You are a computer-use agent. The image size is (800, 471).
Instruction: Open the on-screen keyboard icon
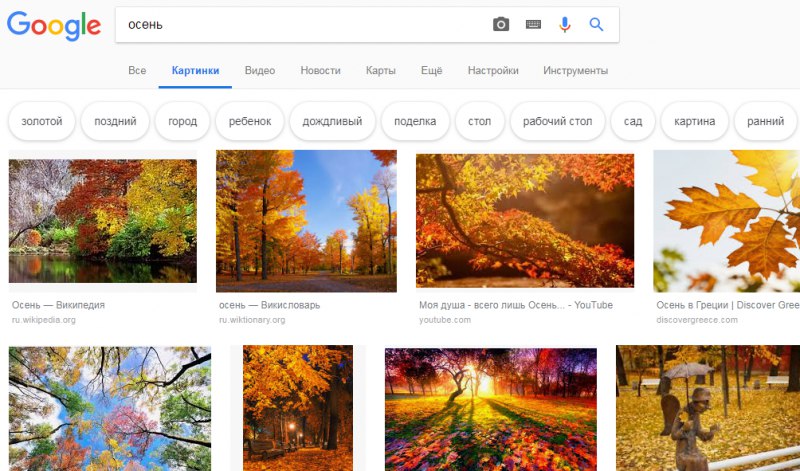[x=533, y=24]
